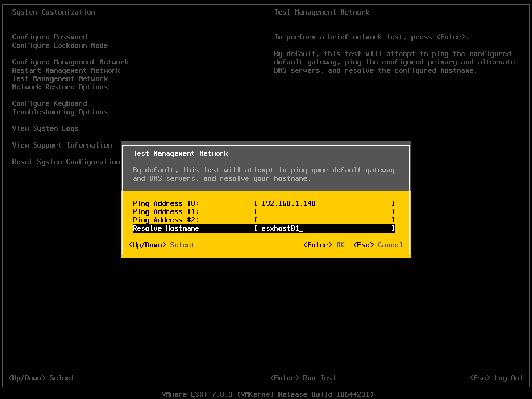Click the "To perform a brief network test" line
532x399 pixels.
(371, 37)
